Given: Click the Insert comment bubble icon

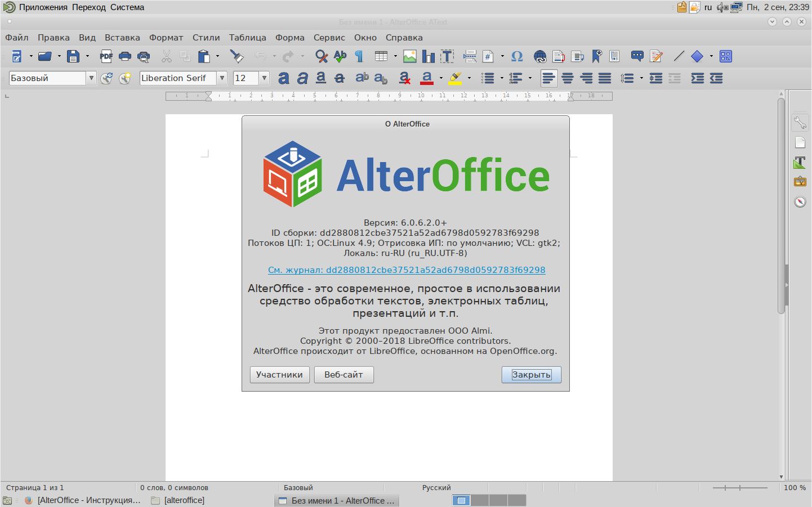Looking at the screenshot, I should coord(637,56).
